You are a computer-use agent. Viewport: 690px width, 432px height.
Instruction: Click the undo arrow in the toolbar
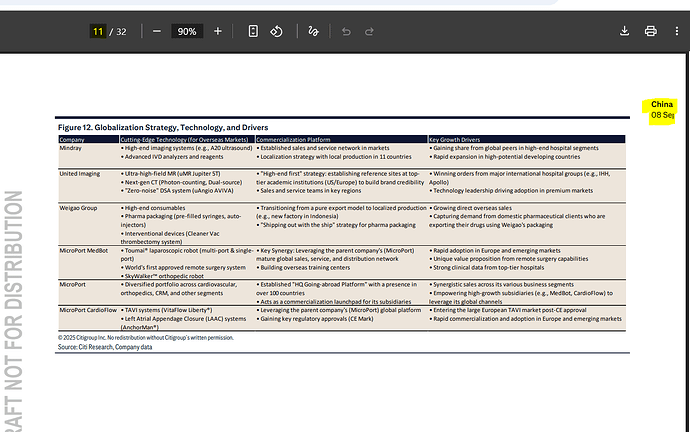tap(347, 31)
